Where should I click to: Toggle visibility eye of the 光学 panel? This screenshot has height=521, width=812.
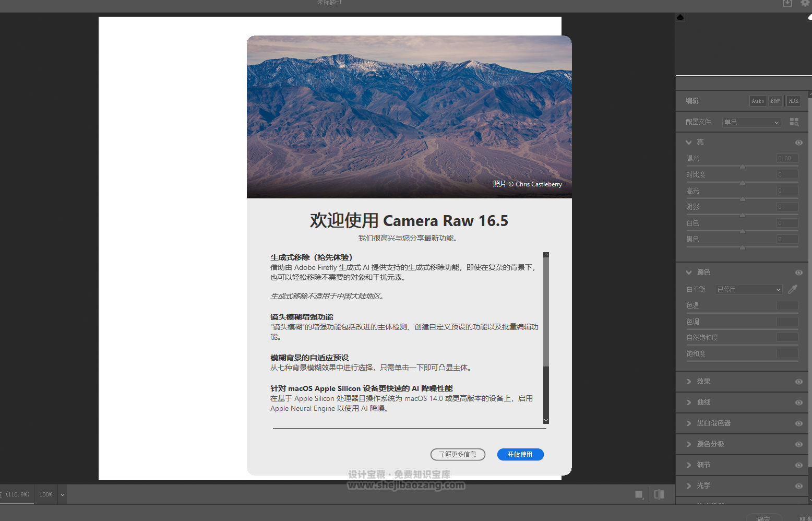coord(799,486)
